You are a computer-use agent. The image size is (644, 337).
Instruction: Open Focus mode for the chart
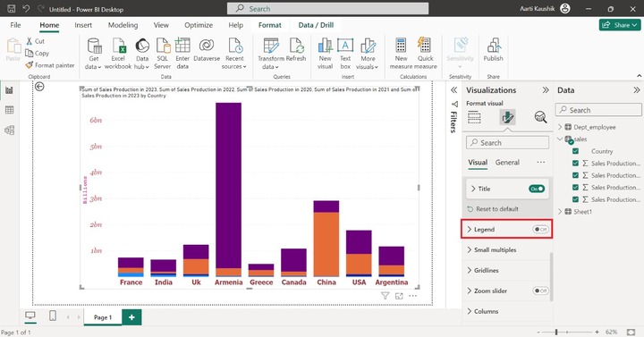tap(399, 296)
